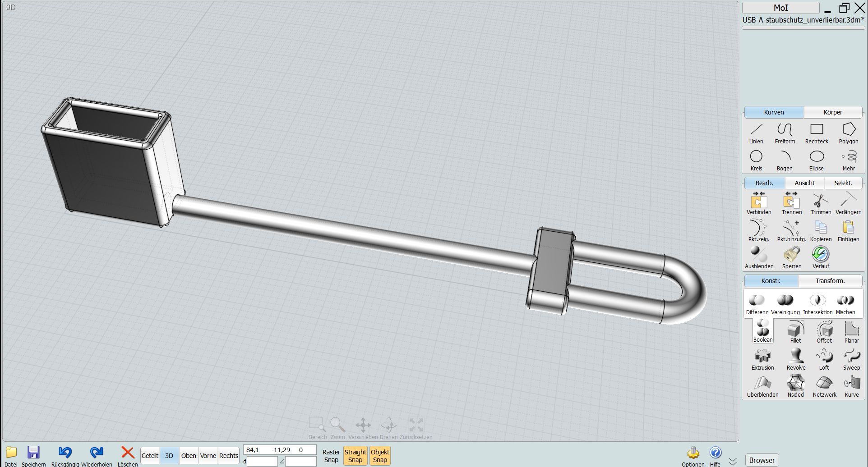The height and width of the screenshot is (467, 868).
Task: Click the distance d input field
Action: pos(262,461)
